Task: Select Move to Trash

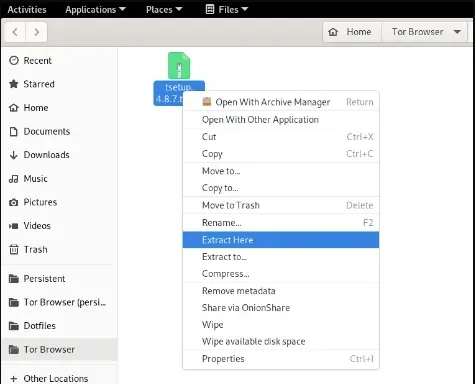Action: [x=281, y=205]
